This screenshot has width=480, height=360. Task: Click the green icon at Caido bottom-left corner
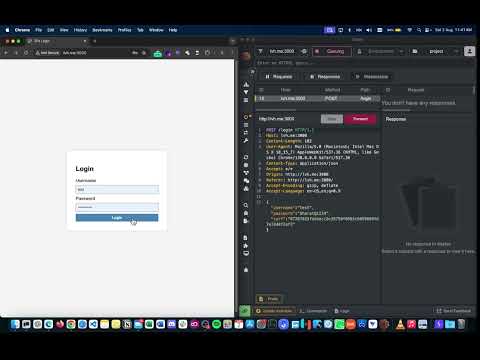click(245, 311)
